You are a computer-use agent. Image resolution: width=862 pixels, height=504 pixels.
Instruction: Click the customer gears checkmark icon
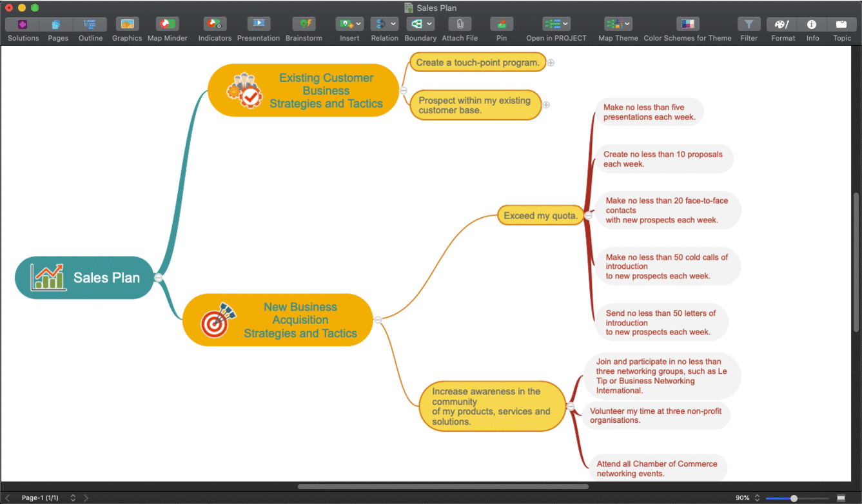click(x=244, y=90)
